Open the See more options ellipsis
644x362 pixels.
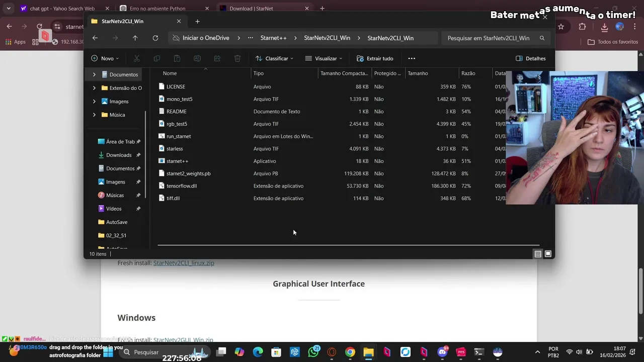pyautogui.click(x=412, y=58)
